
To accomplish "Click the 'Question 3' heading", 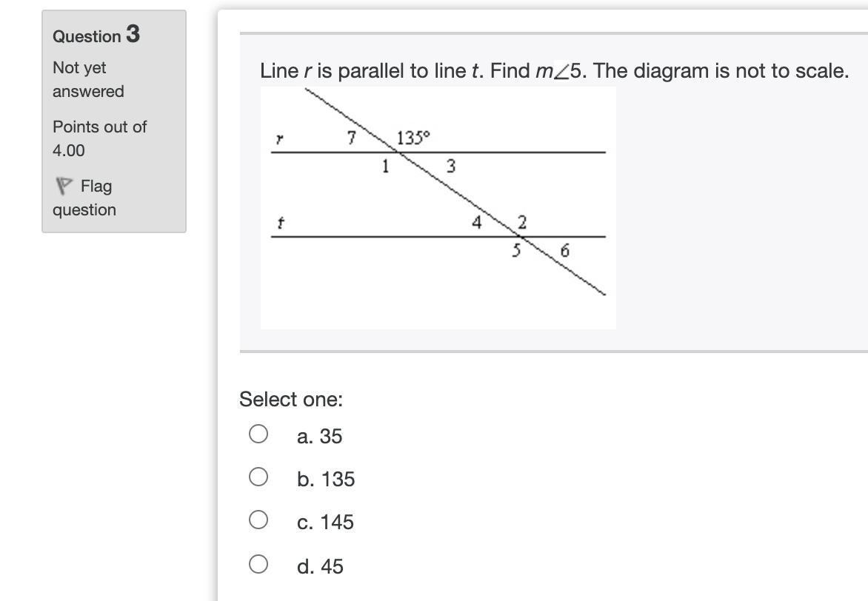I will (96, 35).
